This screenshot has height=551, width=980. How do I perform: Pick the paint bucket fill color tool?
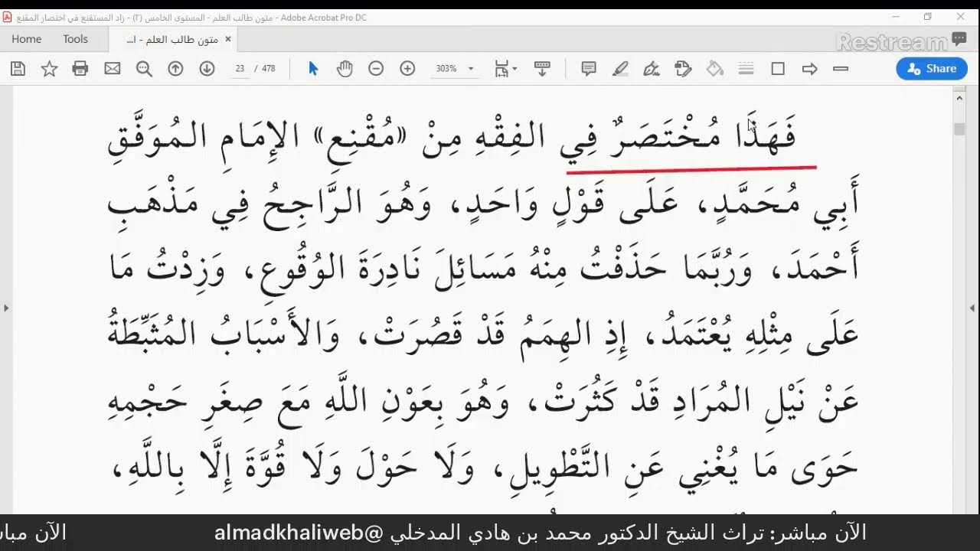click(x=715, y=69)
